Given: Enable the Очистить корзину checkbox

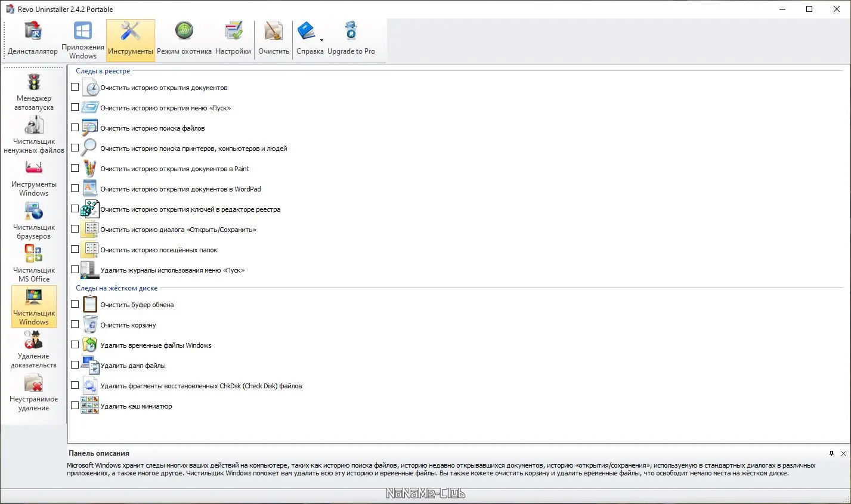Looking at the screenshot, I should click(75, 324).
